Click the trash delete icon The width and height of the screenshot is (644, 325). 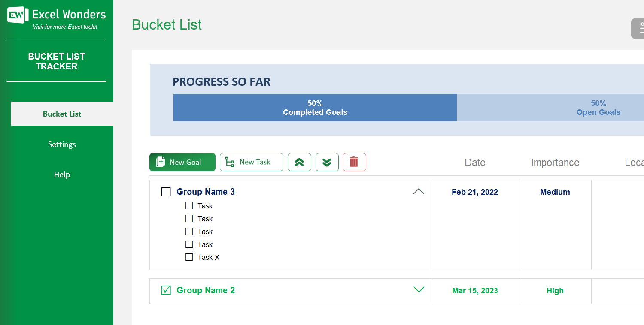click(x=354, y=162)
